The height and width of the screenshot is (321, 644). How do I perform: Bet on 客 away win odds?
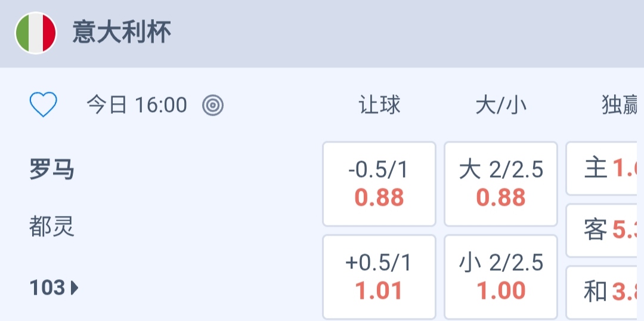point(605,230)
